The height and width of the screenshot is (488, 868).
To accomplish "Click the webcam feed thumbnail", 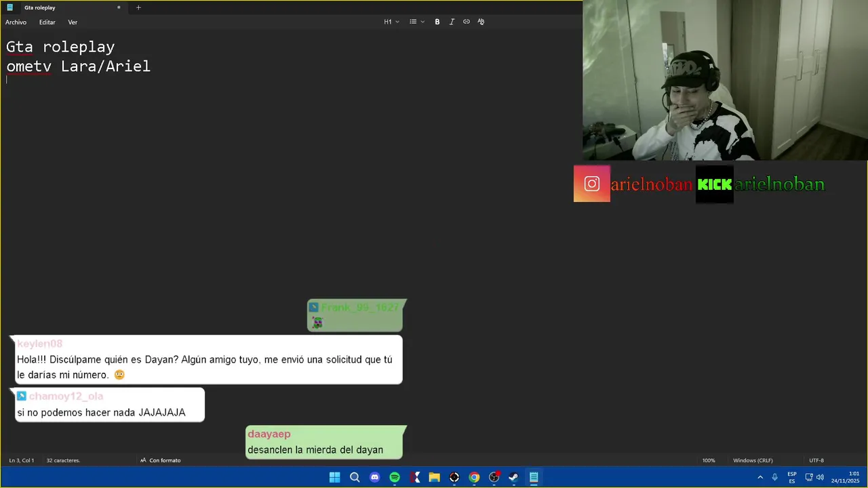I will pyautogui.click(x=725, y=80).
